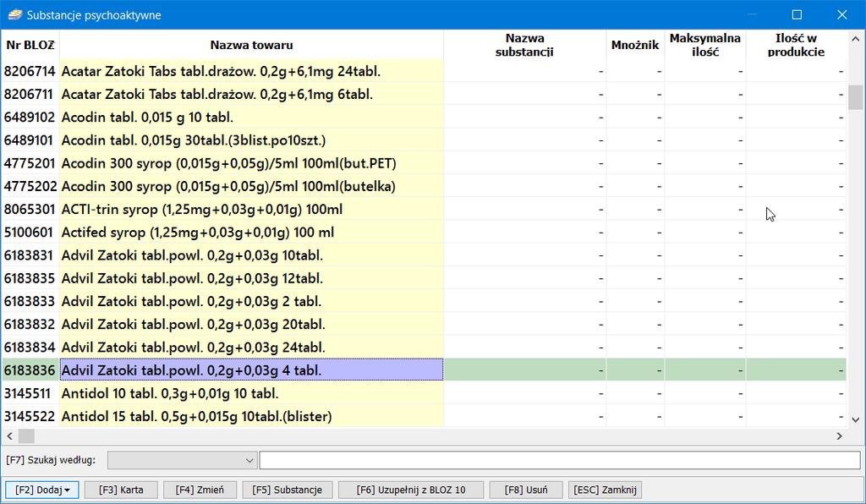Click BLOZ number 6489101
866x504 pixels.
pyautogui.click(x=30, y=140)
